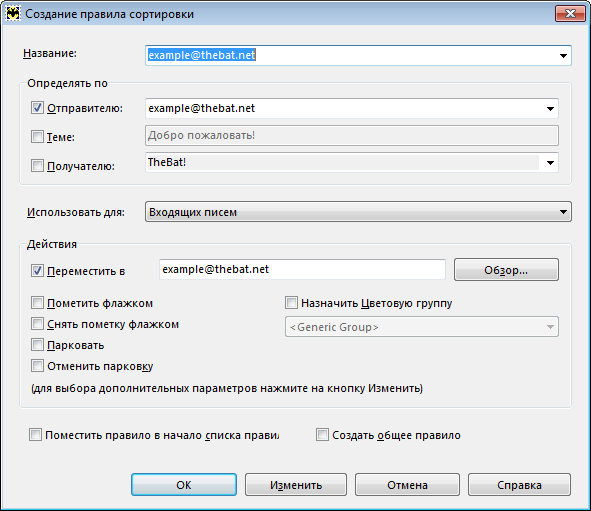
Task: Click the Изменить button
Action: (296, 485)
